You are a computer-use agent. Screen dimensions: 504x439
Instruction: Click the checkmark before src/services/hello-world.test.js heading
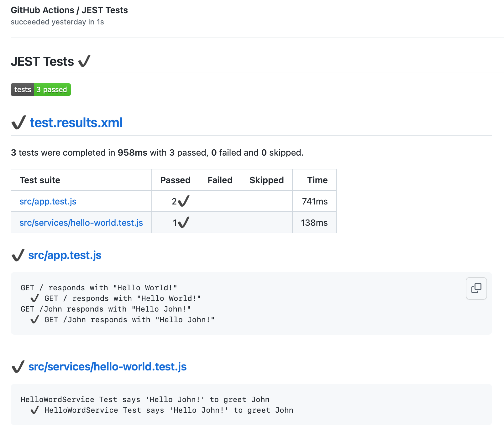pyautogui.click(x=18, y=367)
